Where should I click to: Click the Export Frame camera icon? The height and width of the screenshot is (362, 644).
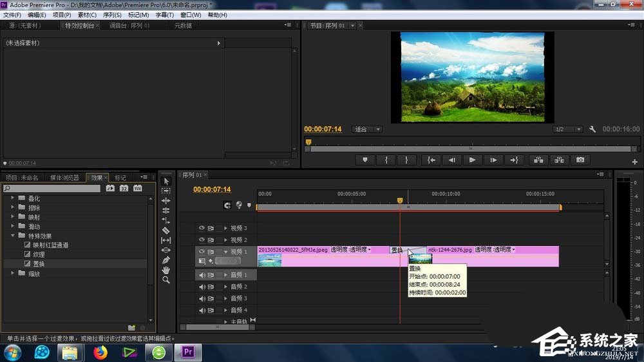tap(580, 160)
